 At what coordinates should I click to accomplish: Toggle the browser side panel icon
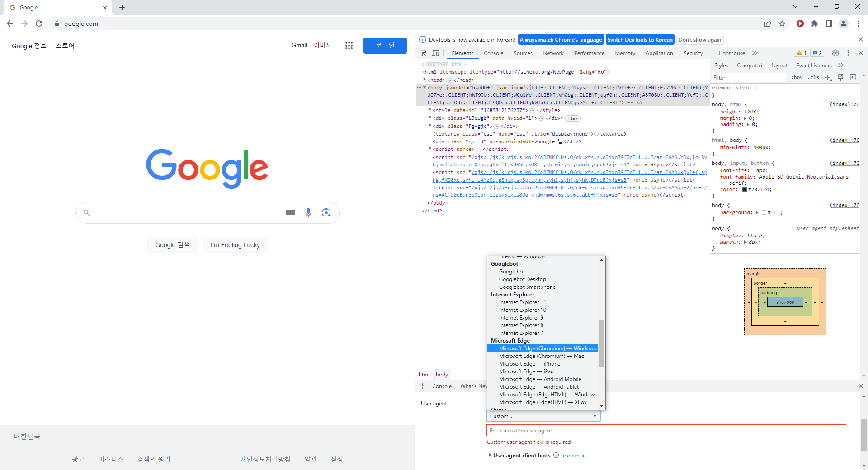click(x=829, y=23)
